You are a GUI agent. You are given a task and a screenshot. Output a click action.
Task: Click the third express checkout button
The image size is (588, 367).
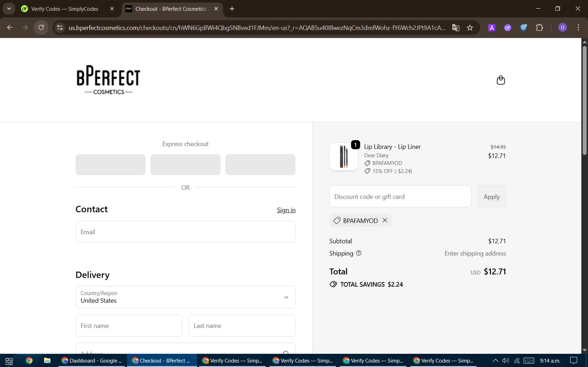(260, 165)
